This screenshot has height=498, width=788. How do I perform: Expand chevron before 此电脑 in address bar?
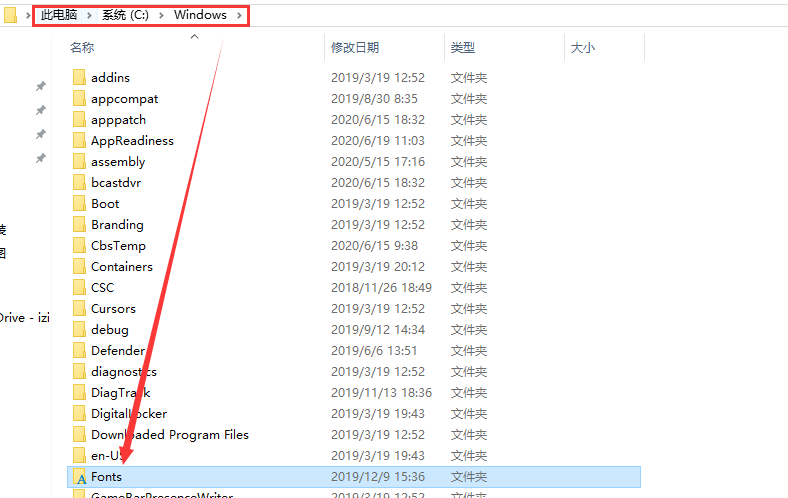coord(28,15)
